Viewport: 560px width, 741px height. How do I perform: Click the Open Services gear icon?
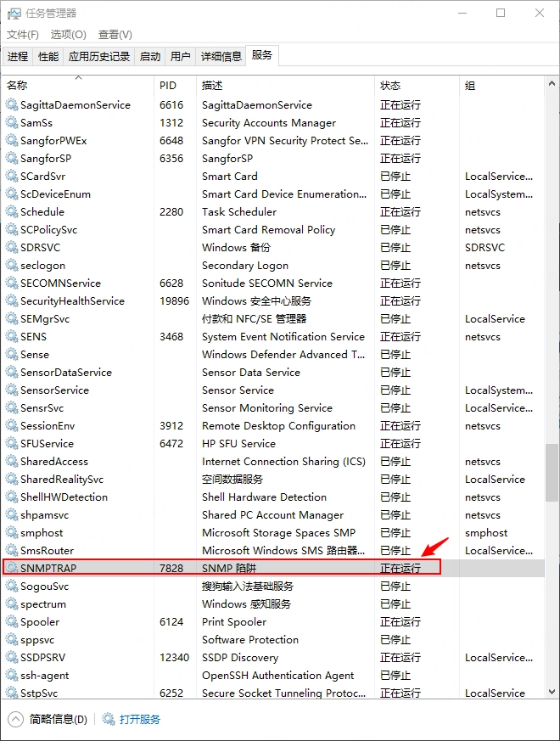[x=109, y=719]
